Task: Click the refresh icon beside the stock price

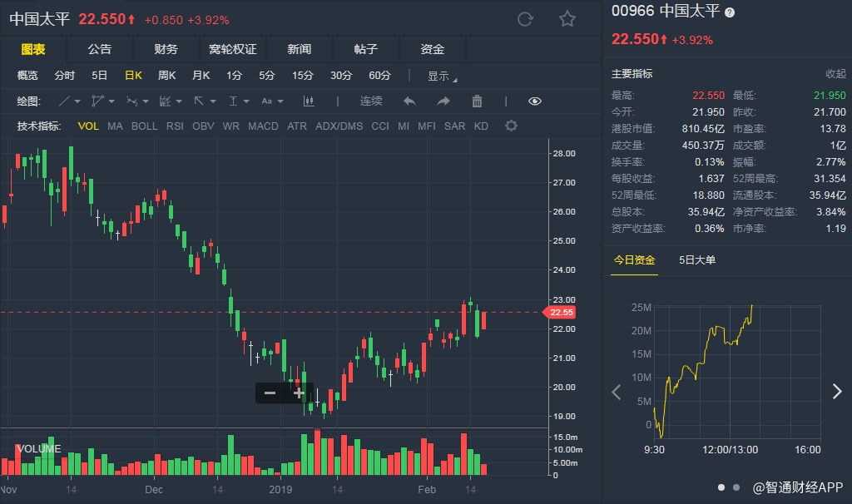Action: tap(525, 19)
